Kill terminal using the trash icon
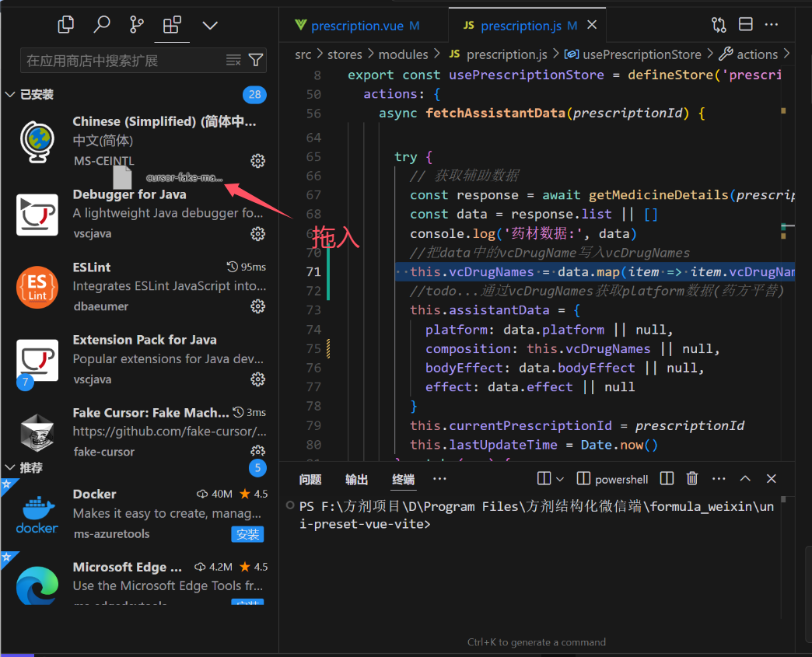This screenshot has height=657, width=812. [x=692, y=478]
